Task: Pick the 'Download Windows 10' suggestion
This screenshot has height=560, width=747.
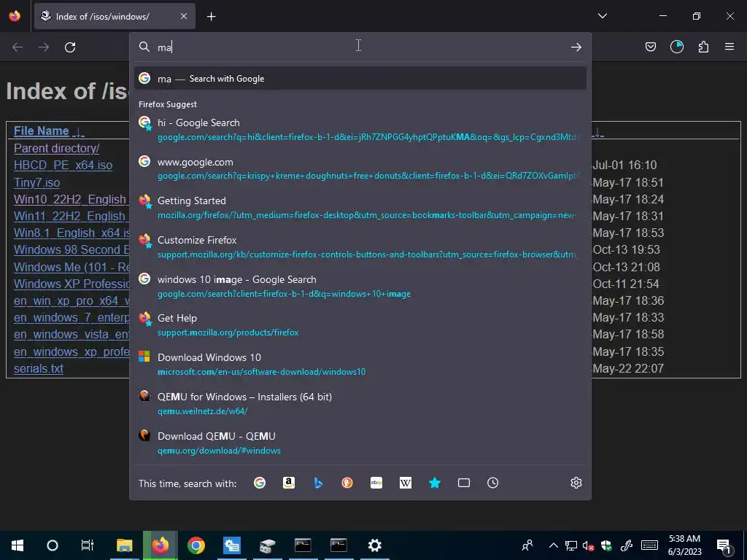Action: pyautogui.click(x=360, y=365)
